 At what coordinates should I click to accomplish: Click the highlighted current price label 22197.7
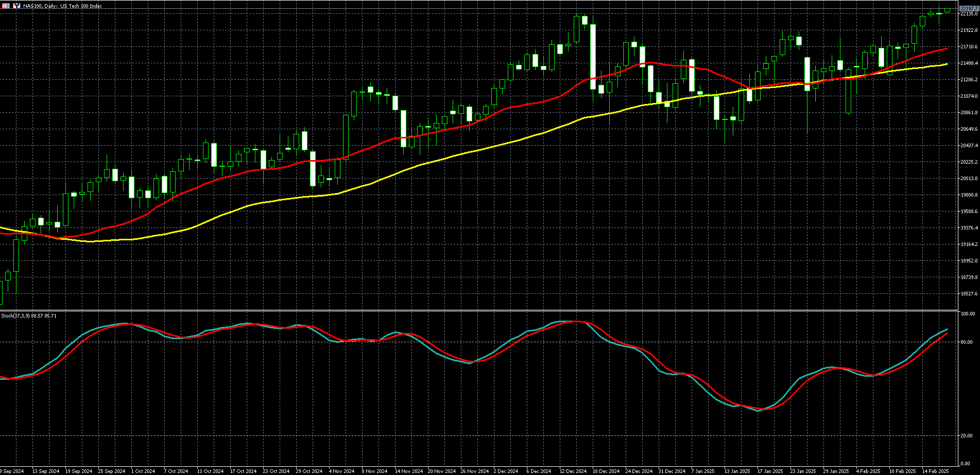(969, 8)
